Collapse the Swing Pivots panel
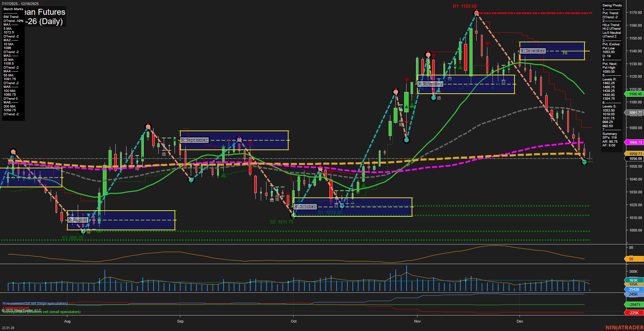The height and width of the screenshot is (331, 644). [612, 5]
